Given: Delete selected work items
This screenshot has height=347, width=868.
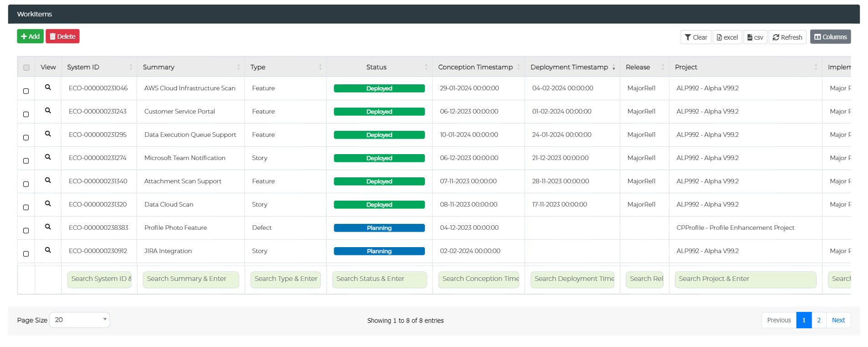Looking at the screenshot, I should point(62,36).
